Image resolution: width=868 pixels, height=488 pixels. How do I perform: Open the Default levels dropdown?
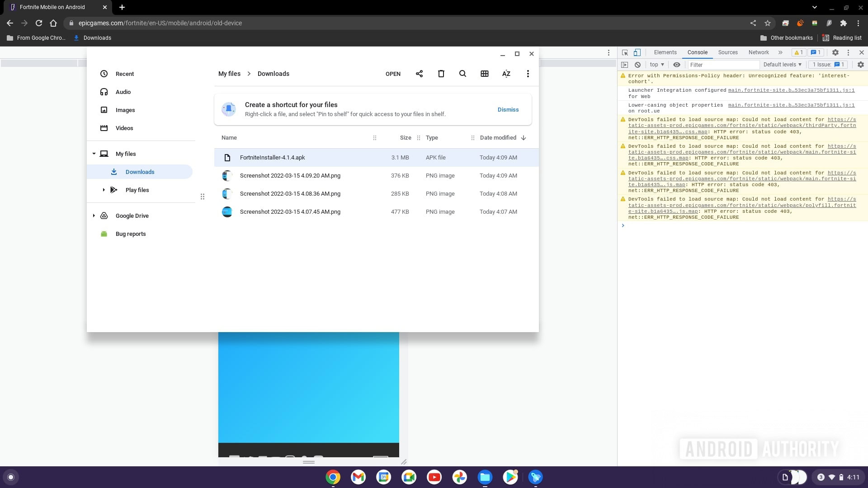(782, 65)
